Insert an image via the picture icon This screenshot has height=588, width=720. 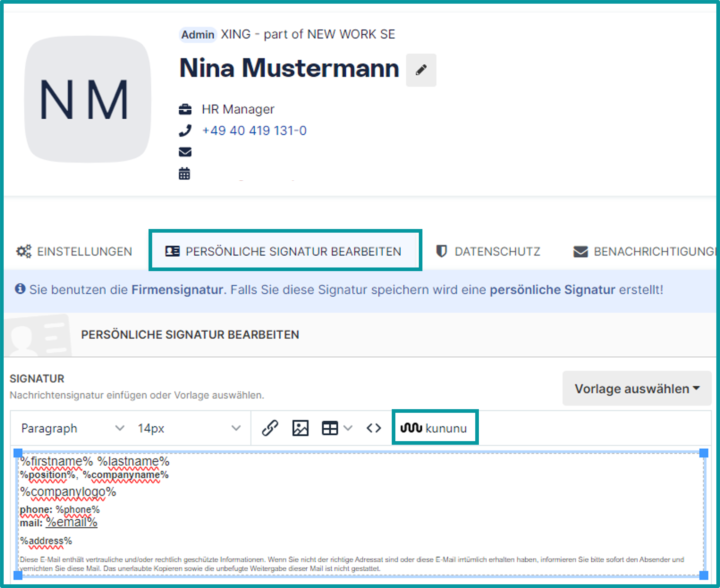click(300, 428)
